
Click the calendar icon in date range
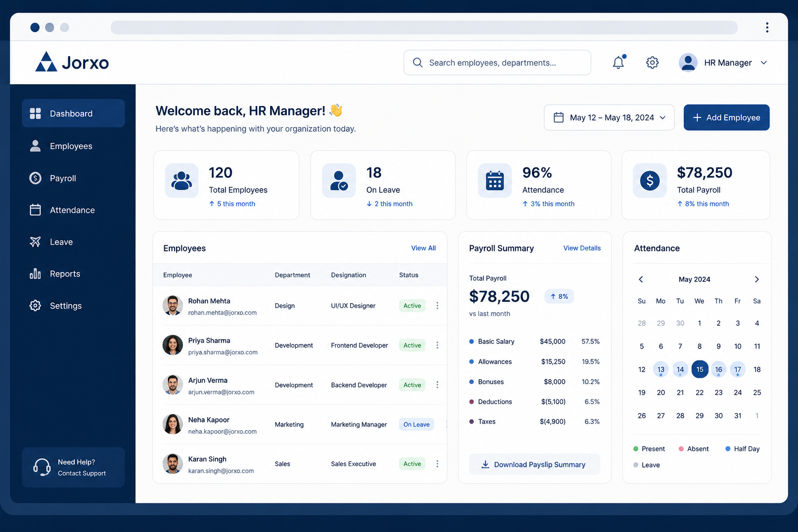tap(558, 117)
